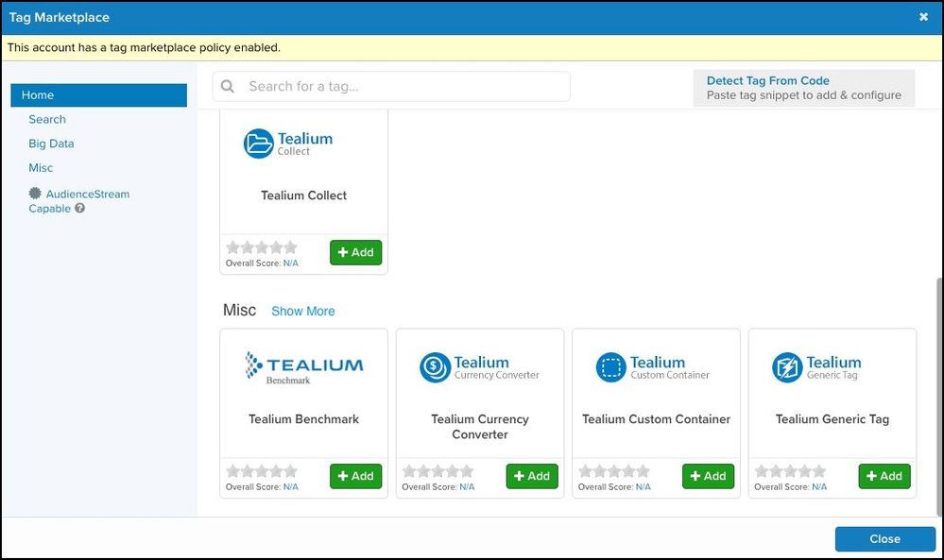Click the AudienceStream gear badge icon
Viewport: 944px width, 560px height.
pyautogui.click(x=35, y=194)
